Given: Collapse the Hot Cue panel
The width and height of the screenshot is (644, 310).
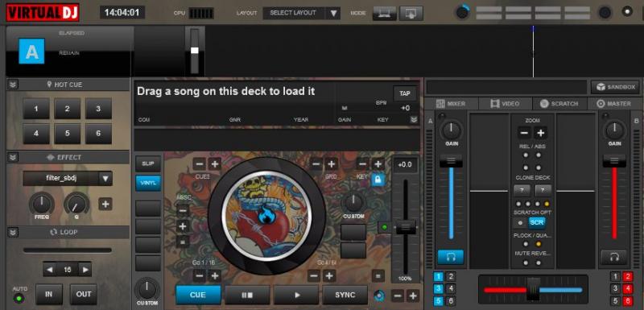Looking at the screenshot, I should click(13, 85).
